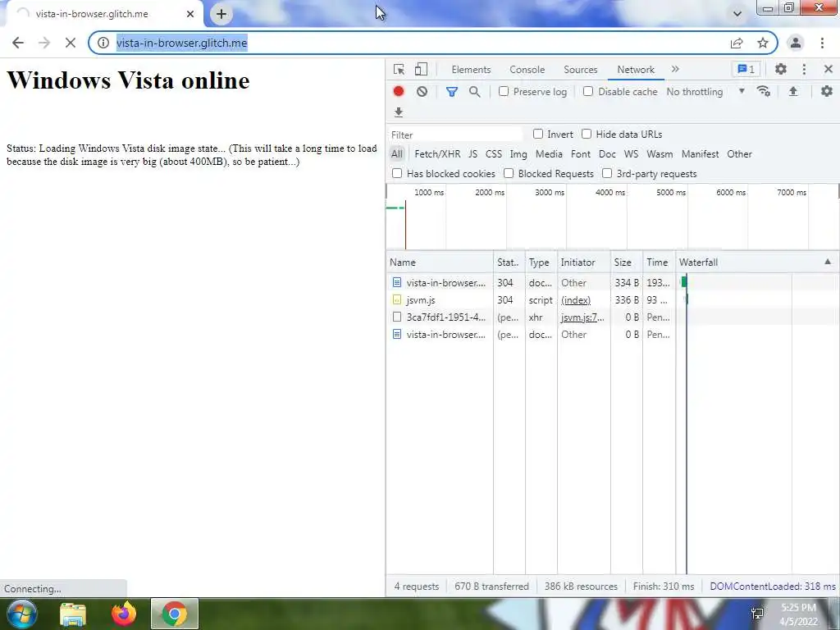Import HAR file upload arrow
This screenshot has height=630, width=840.
(x=793, y=92)
